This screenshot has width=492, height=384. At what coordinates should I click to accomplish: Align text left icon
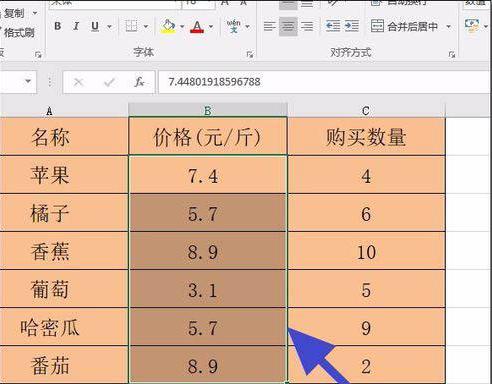point(269,26)
